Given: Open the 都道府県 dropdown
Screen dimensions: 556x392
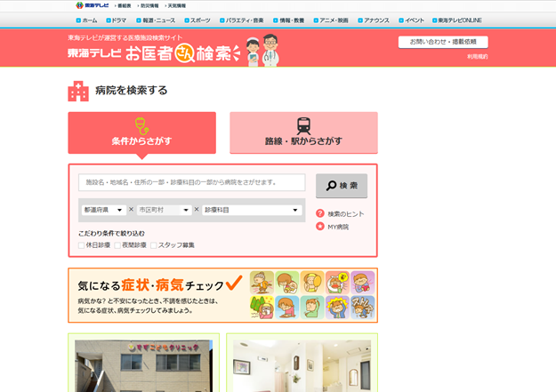Looking at the screenshot, I should click(103, 210).
